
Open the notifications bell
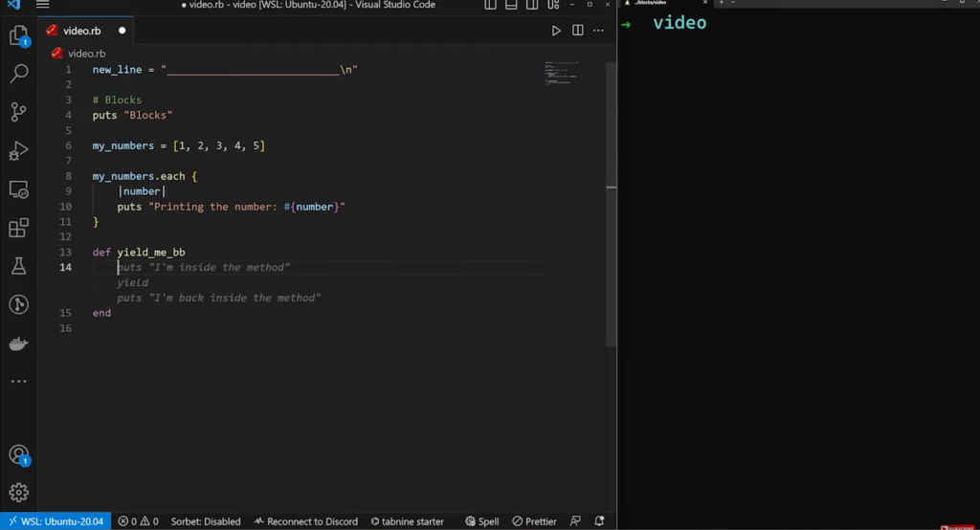(x=599, y=521)
